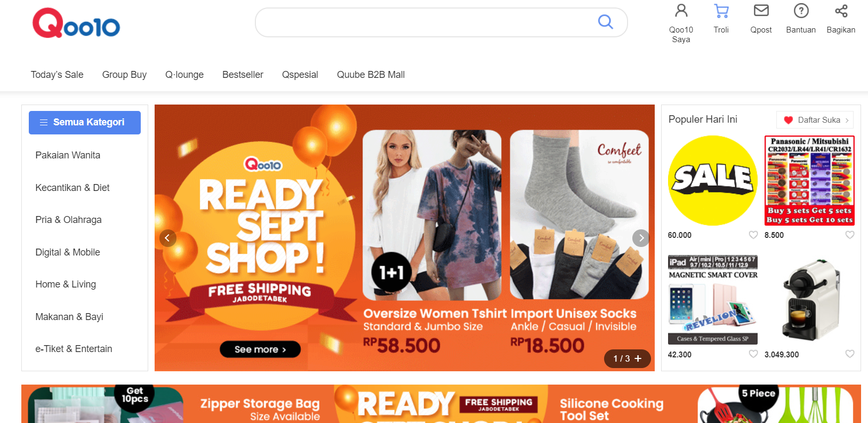Viewport: 868px width, 423px height.
Task: Click the See more button on banner
Action: [260, 349]
